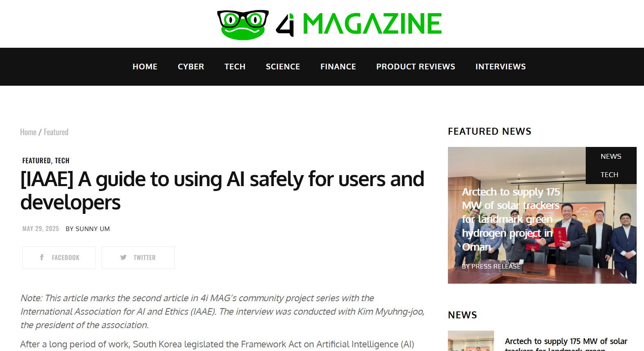Click the Facebook f icon

coord(42,258)
